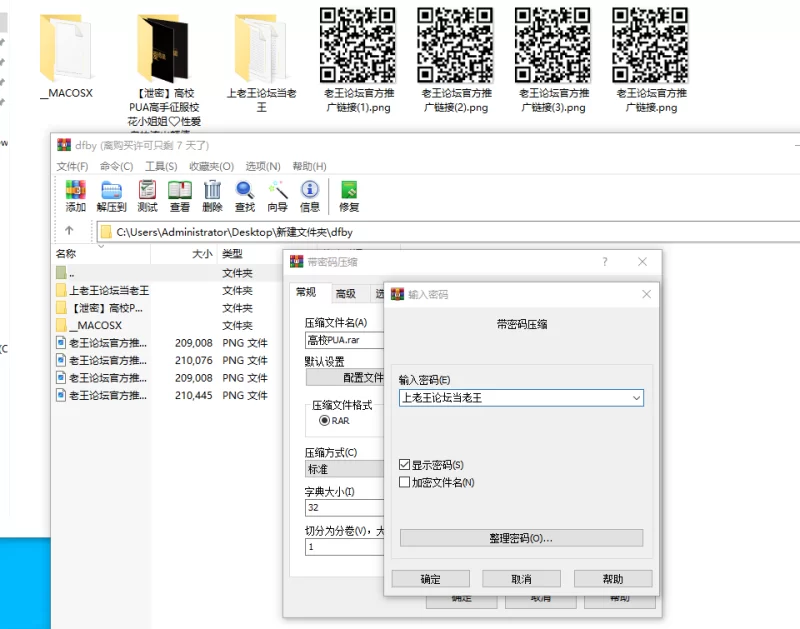The image size is (800, 629).
Task: Click Help (帮助) in password dialog
Action: [x=613, y=579]
